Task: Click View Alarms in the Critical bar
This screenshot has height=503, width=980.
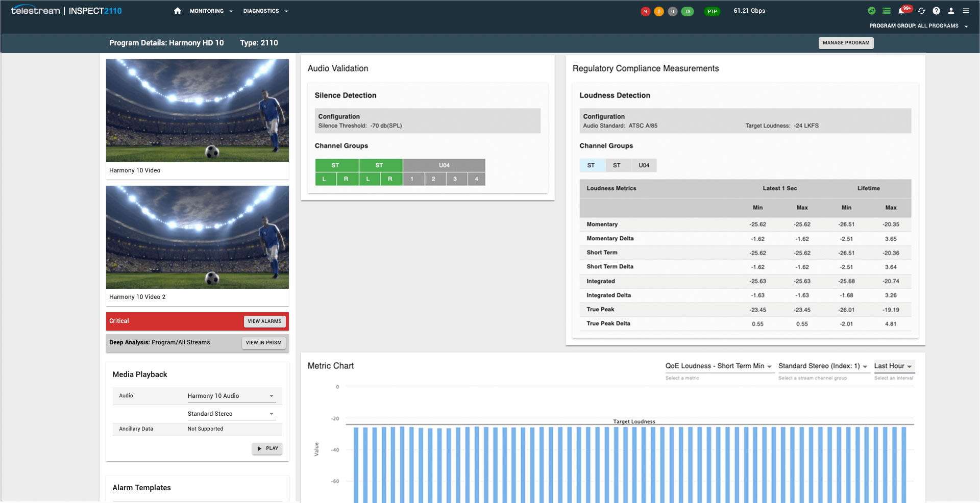Action: point(264,321)
